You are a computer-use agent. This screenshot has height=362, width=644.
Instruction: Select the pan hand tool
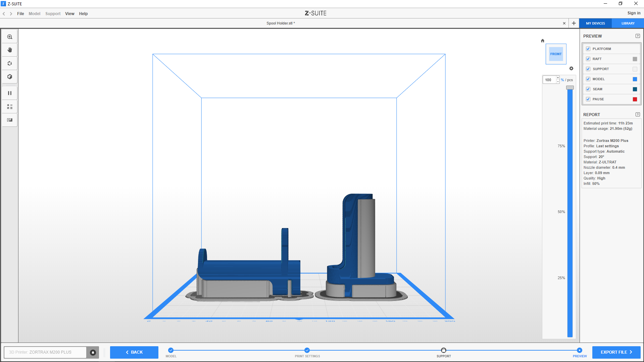10,50
